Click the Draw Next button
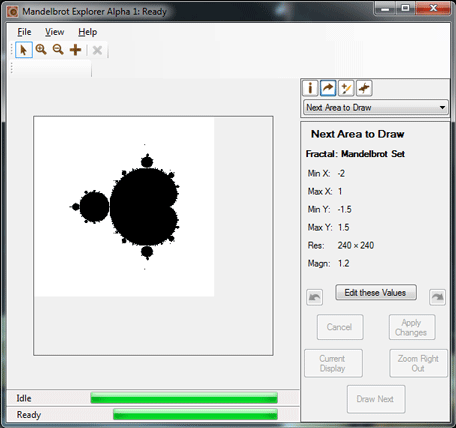This screenshot has width=456, height=428. pyautogui.click(x=376, y=399)
